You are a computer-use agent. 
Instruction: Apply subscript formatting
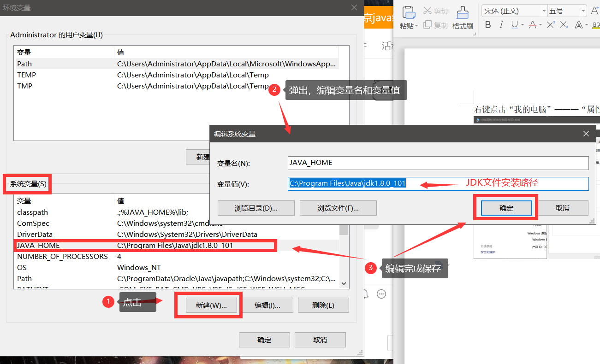click(563, 24)
